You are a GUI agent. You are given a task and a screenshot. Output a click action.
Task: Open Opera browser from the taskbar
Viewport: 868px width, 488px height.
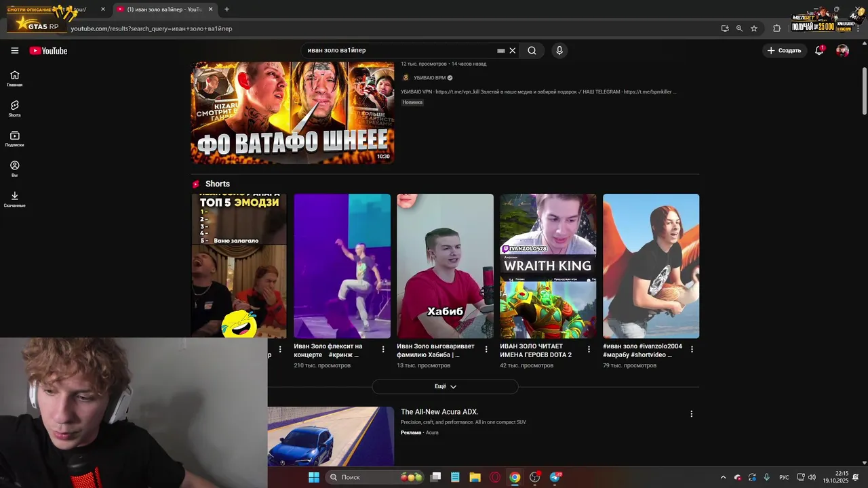coord(495,477)
